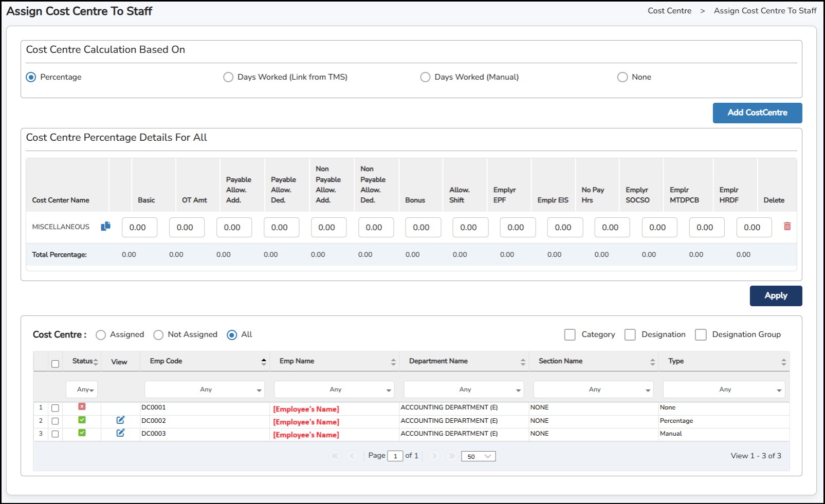Image resolution: width=825 pixels, height=504 pixels.
Task: Open edit view for employee DC0003
Action: [x=120, y=433]
